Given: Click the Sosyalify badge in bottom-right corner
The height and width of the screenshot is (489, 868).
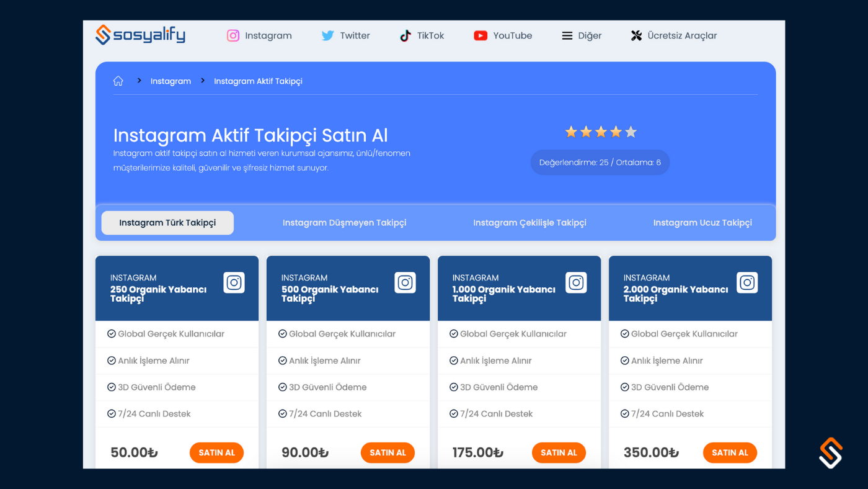Looking at the screenshot, I should (x=830, y=452).
